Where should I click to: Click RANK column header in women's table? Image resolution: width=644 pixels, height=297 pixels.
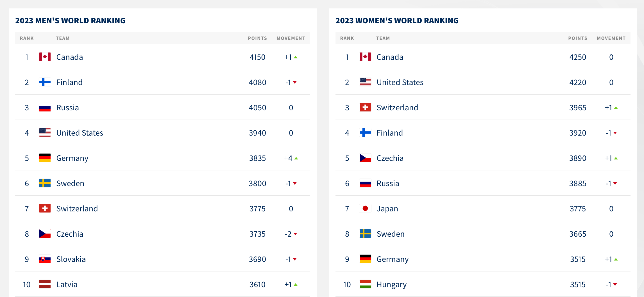tap(347, 38)
